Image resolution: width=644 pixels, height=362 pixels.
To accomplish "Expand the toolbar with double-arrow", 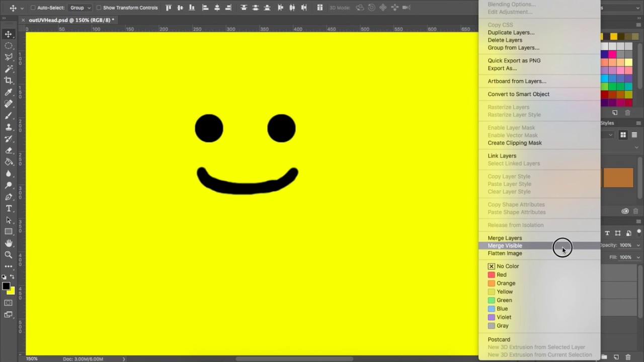I will coord(4,18).
